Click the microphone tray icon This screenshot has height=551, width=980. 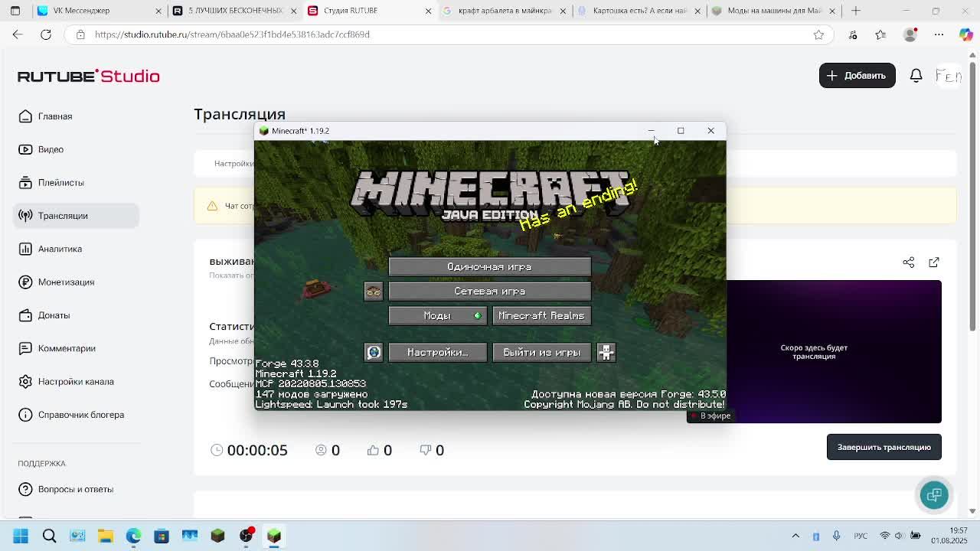pyautogui.click(x=837, y=536)
